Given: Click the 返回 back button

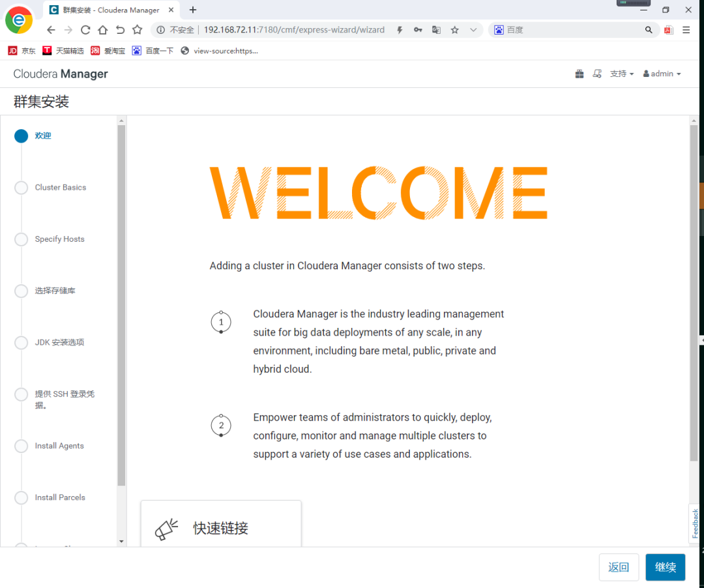Looking at the screenshot, I should tap(618, 567).
